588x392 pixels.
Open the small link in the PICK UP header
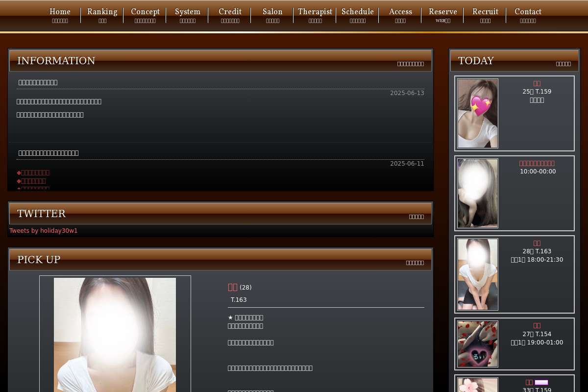point(415,263)
